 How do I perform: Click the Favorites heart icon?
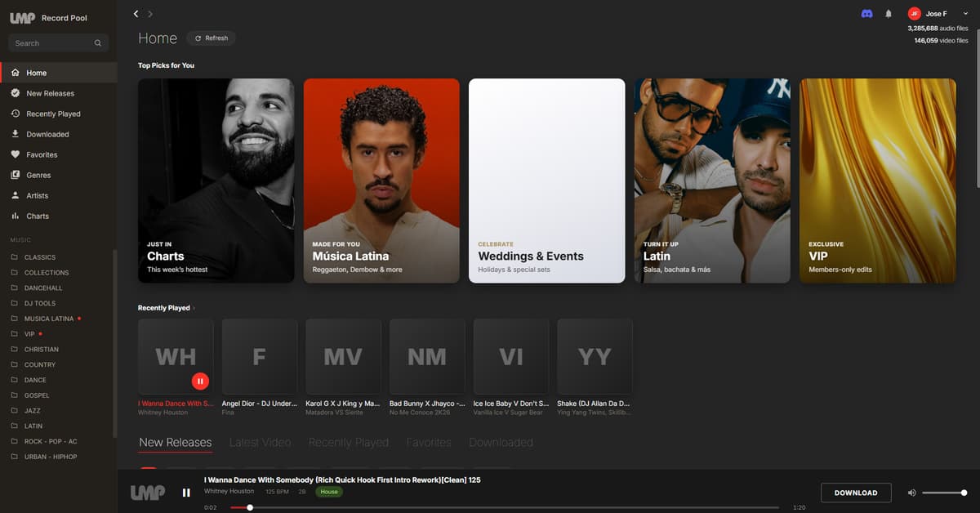[16, 154]
